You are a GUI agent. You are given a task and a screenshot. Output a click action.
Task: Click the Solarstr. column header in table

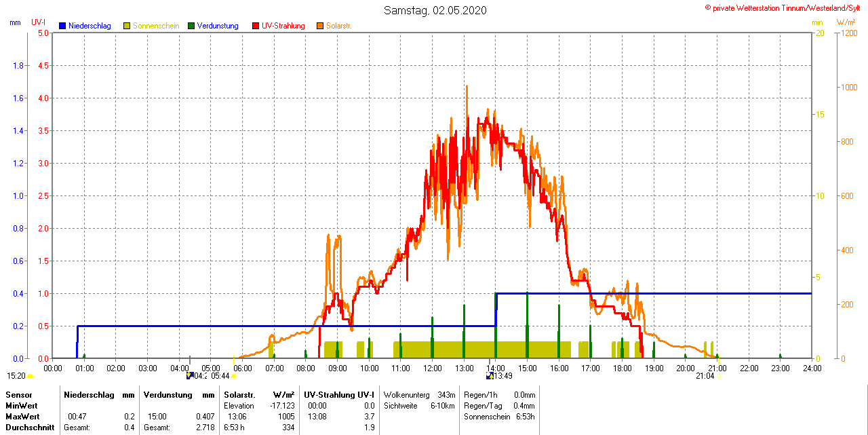[239, 394]
